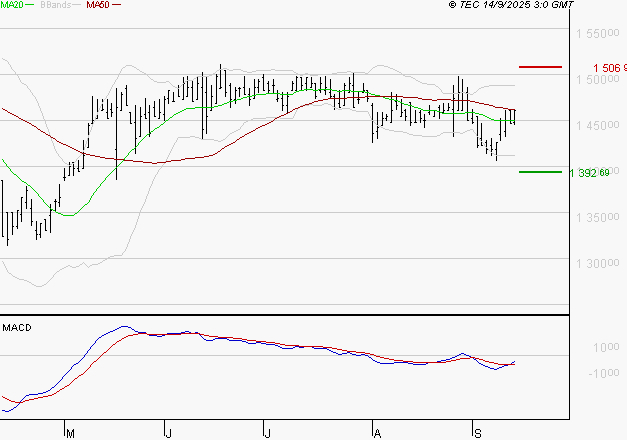Click the MA60 legend label

pyautogui.click(x=98, y=5)
